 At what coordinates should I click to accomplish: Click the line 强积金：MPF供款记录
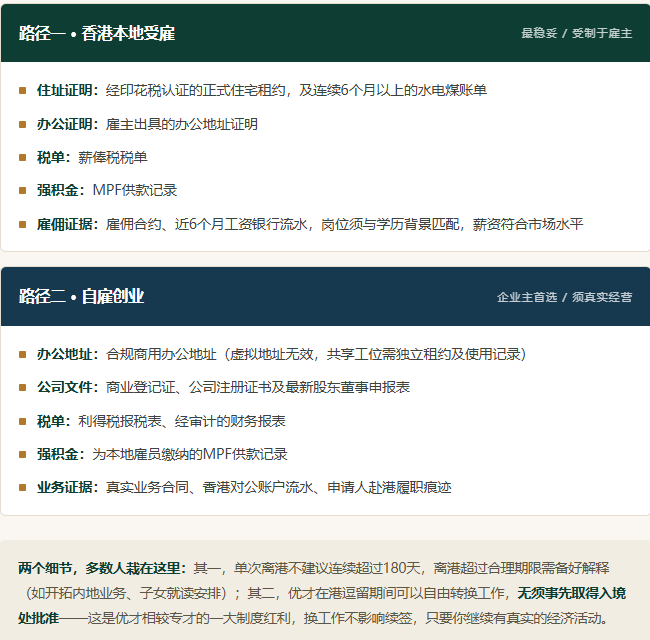tap(107, 190)
